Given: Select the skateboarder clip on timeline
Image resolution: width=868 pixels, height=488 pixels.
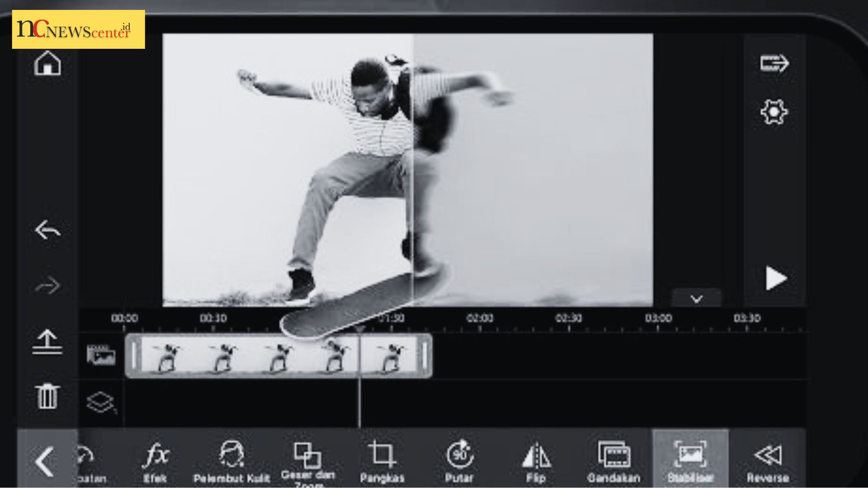Looking at the screenshot, I should click(278, 356).
